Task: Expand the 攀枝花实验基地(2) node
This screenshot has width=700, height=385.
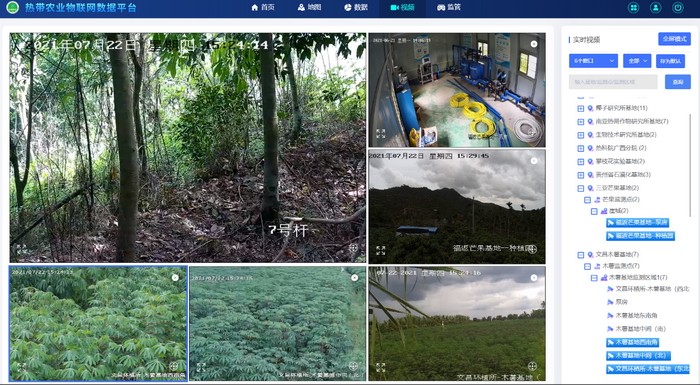Action: click(580, 162)
